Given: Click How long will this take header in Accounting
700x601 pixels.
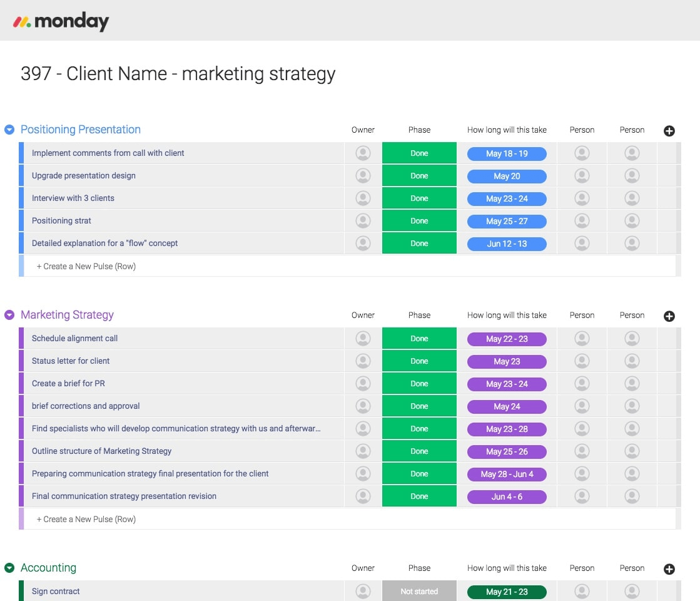Looking at the screenshot, I should coord(507,568).
